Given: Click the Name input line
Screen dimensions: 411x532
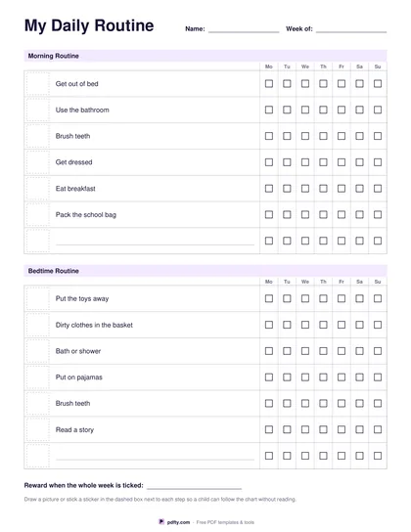Looking at the screenshot, I should [x=244, y=29].
